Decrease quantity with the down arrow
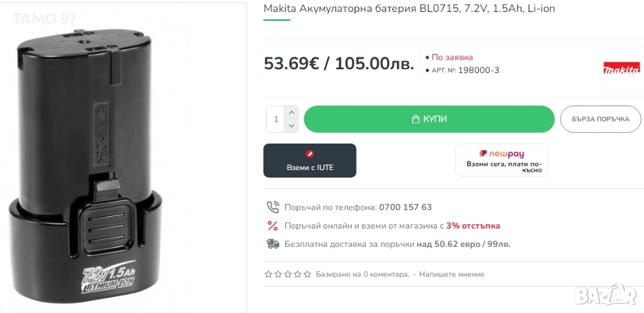The height and width of the screenshot is (313, 644). [x=291, y=126]
